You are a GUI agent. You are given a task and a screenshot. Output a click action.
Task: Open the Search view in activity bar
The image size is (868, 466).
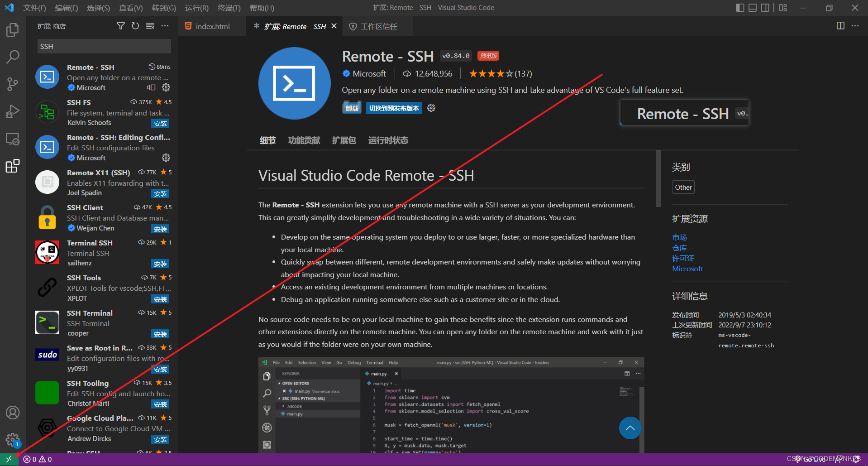coord(13,57)
